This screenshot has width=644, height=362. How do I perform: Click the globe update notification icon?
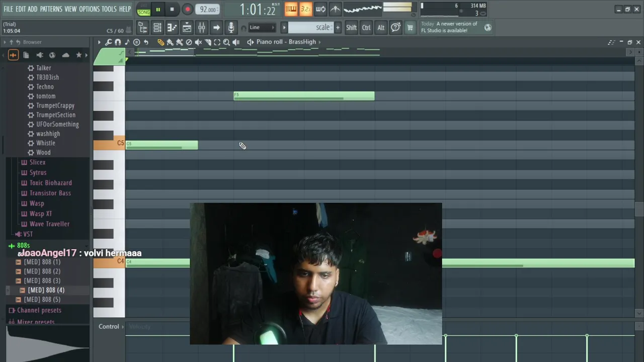(x=488, y=28)
